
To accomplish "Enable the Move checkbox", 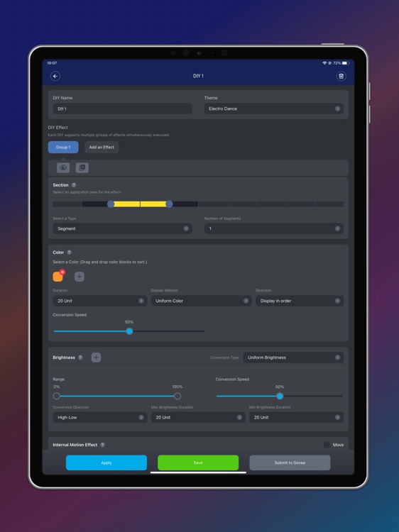I will click(327, 445).
